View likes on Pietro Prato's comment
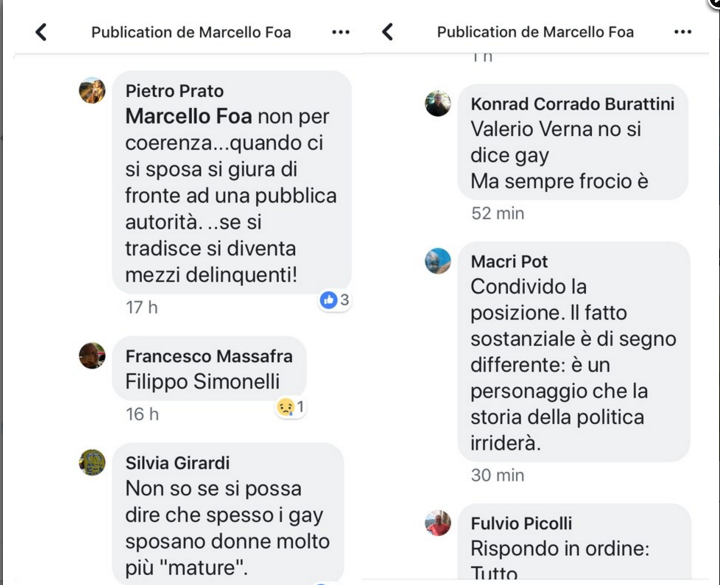 coord(335,300)
